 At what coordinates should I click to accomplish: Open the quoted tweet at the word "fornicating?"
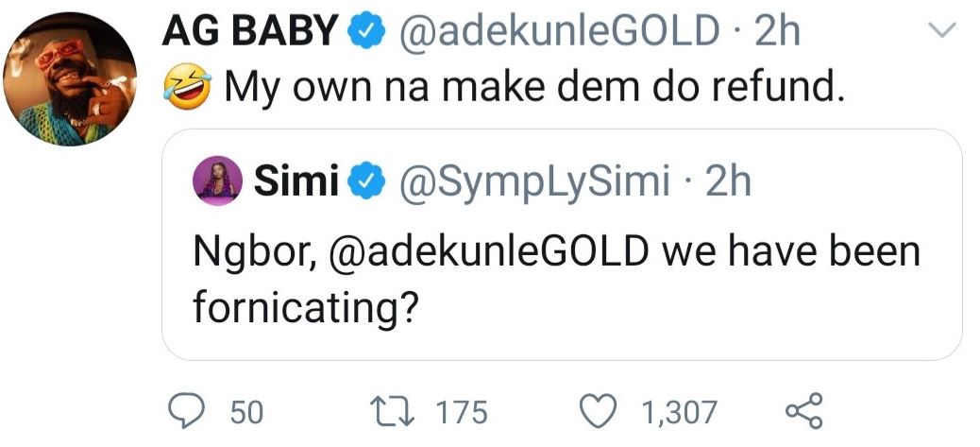coord(306,308)
